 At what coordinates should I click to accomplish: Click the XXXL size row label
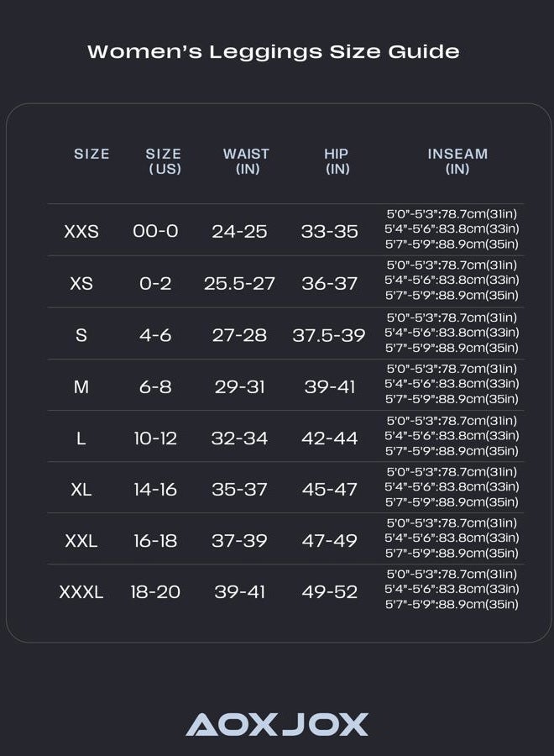pyautogui.click(x=81, y=591)
